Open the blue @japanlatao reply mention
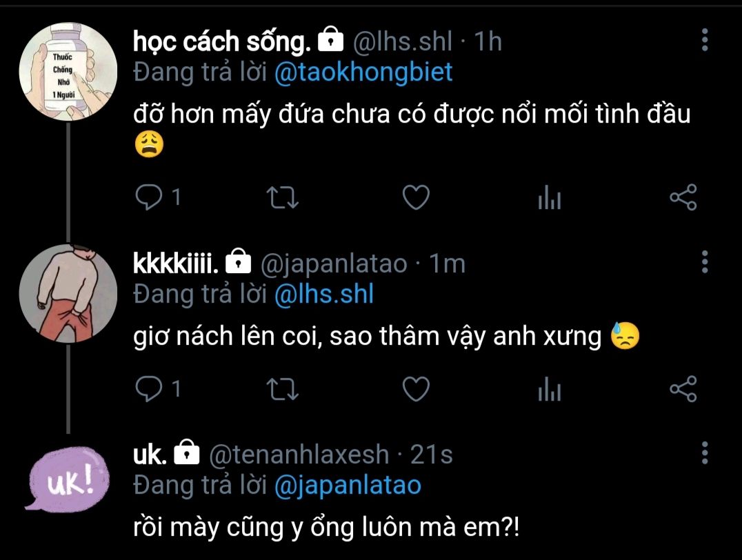 (348, 486)
